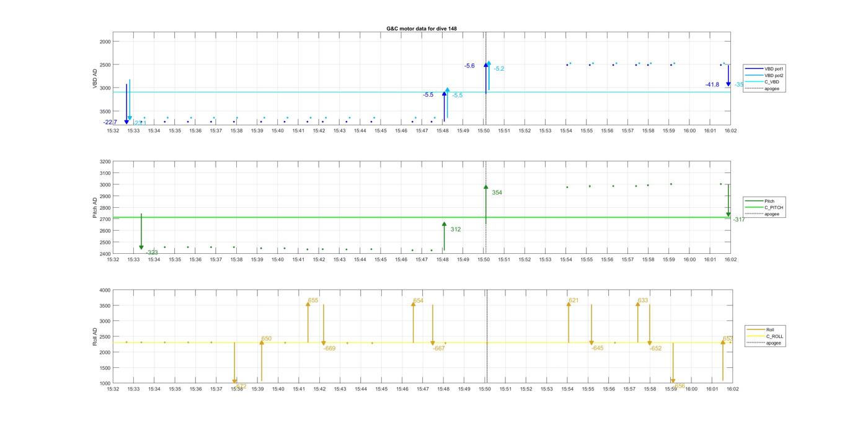Click the "654" roll annotation
Screen dimensions: 868x430
[x=418, y=301]
